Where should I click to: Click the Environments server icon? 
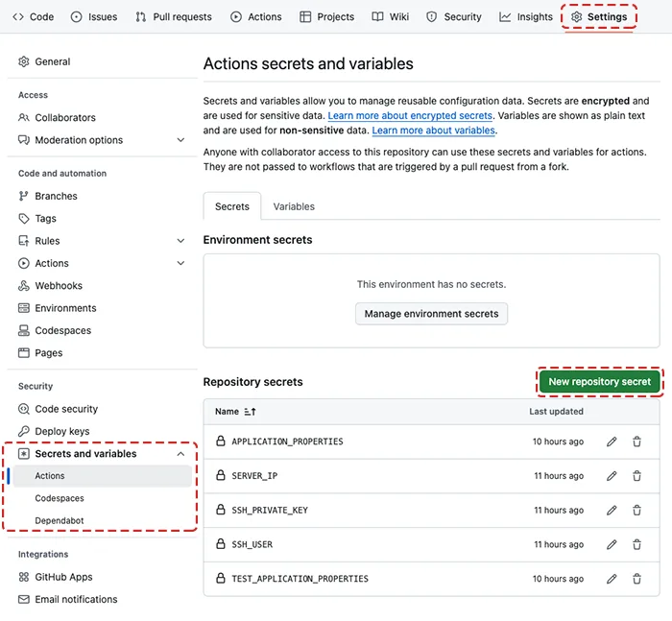point(24,308)
